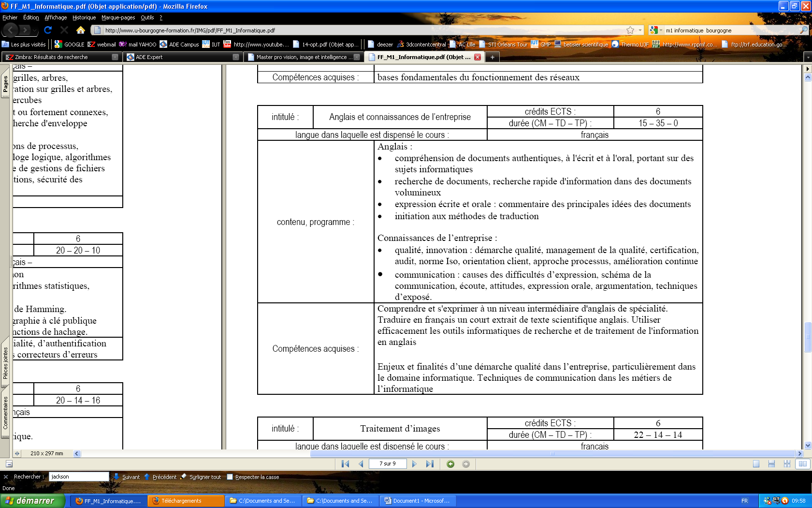Click the Stop loading X icon
This screenshot has width=812, height=508.
coord(64,30)
